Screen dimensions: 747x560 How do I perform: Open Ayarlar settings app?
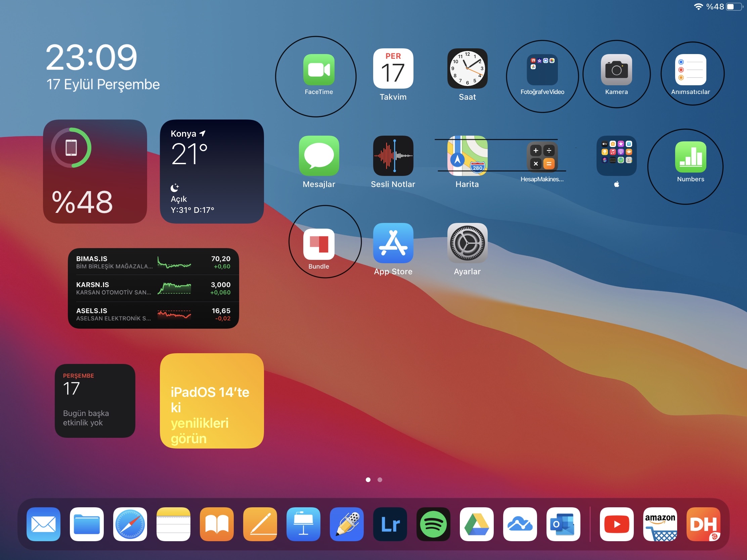point(467,243)
